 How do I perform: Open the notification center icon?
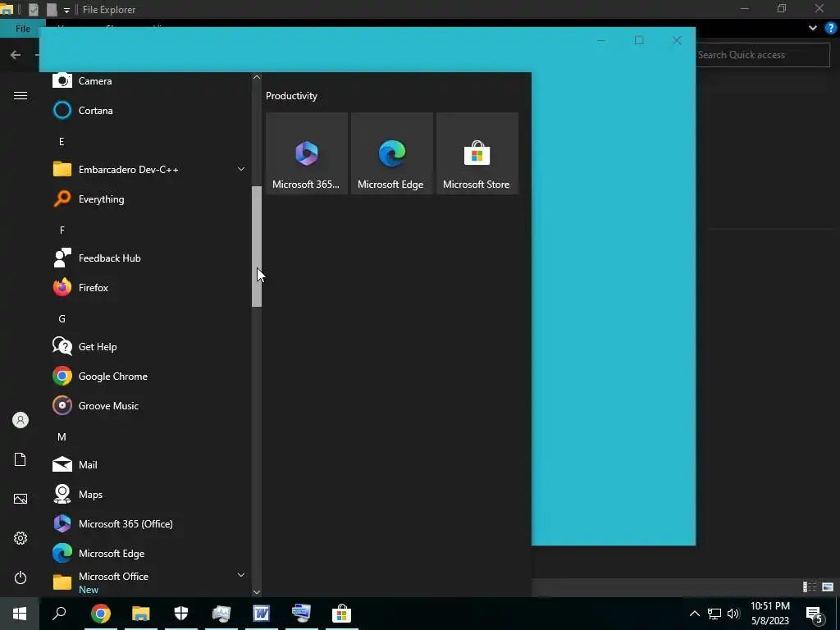coord(815,614)
